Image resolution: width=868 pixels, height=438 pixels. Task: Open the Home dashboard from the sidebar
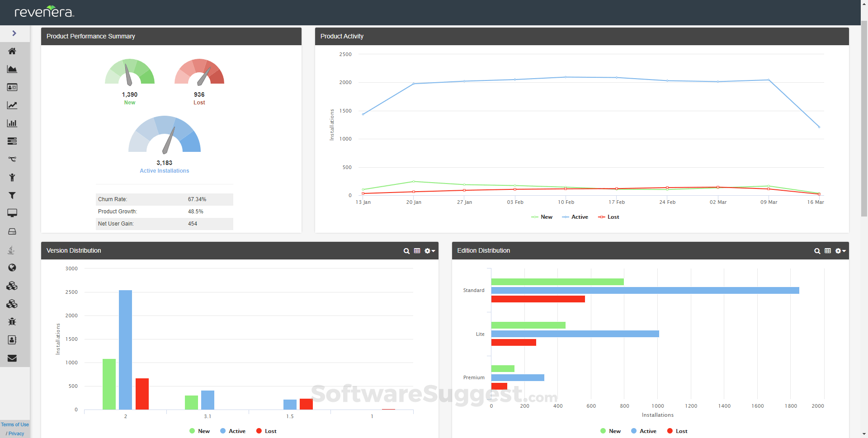click(12, 51)
